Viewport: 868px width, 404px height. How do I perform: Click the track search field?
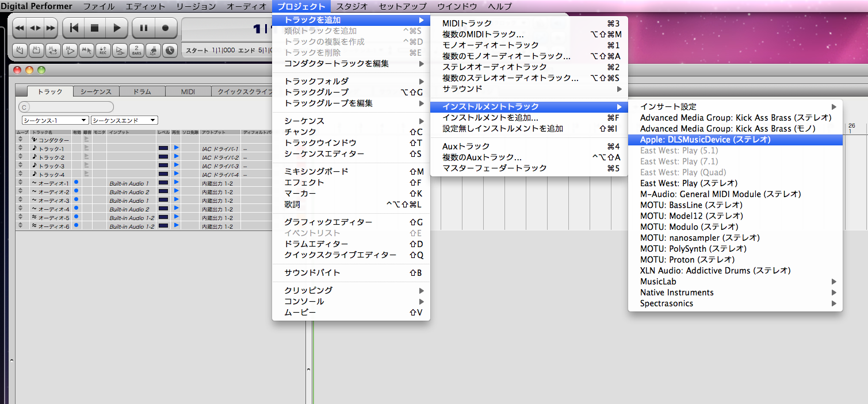[66, 107]
